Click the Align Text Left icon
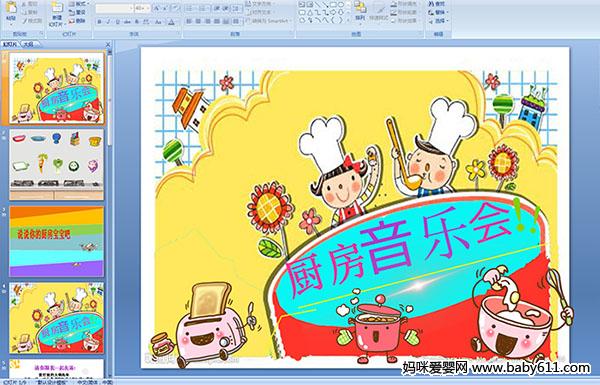Viewport: 600px width, 385px height. coord(189,21)
